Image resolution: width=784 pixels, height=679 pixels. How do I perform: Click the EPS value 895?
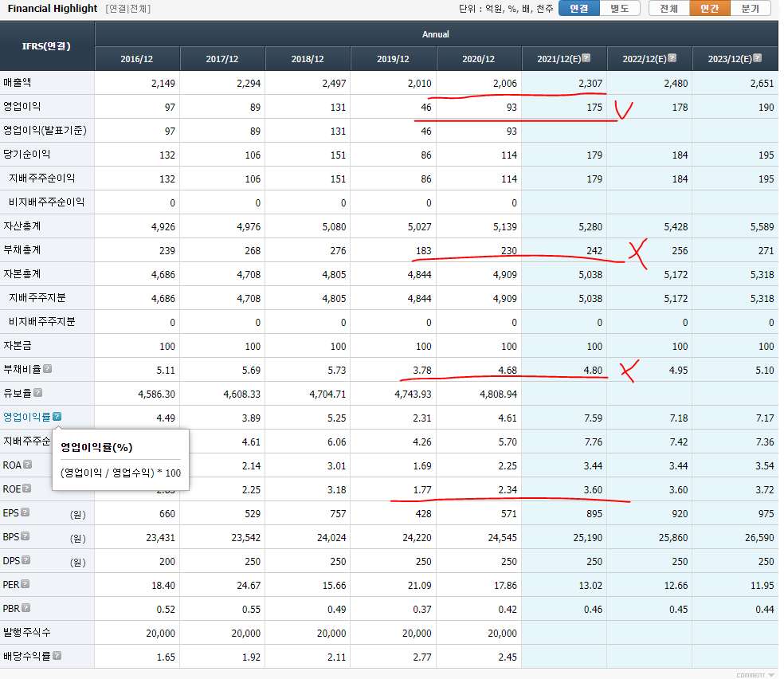pos(594,513)
